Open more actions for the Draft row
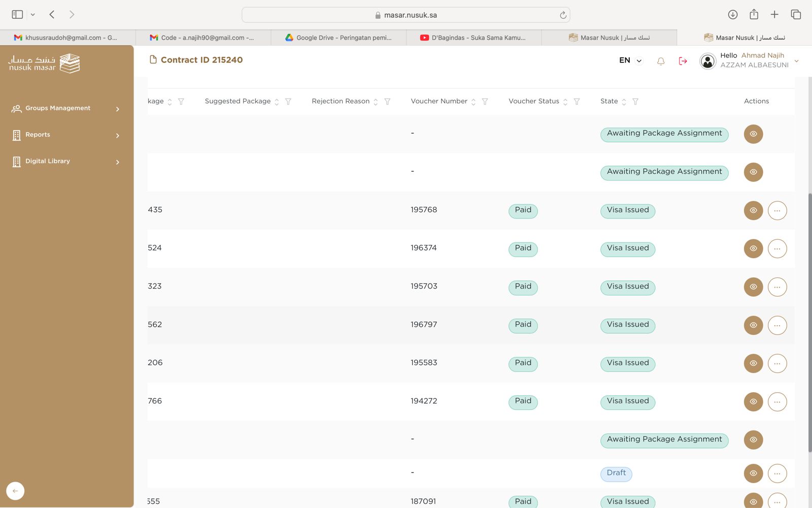 point(777,473)
